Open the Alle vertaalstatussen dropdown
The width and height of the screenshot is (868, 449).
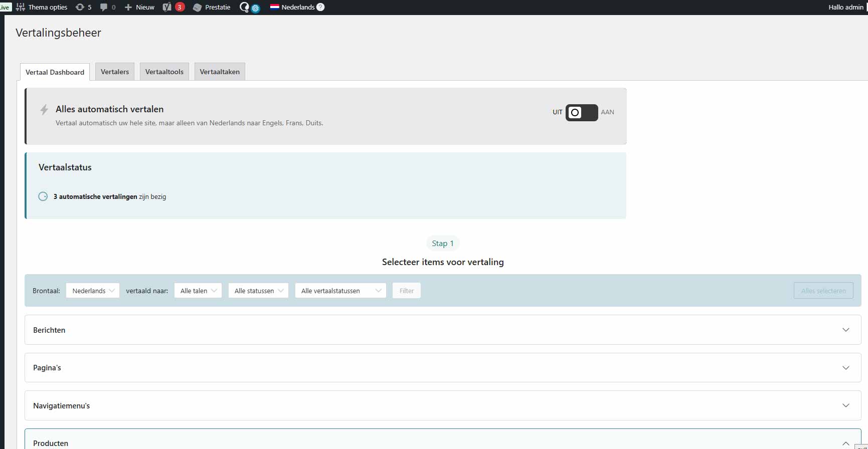click(340, 291)
